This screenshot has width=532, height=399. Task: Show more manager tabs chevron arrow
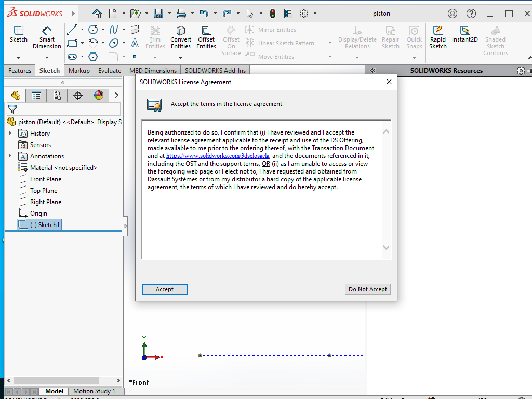click(x=117, y=95)
